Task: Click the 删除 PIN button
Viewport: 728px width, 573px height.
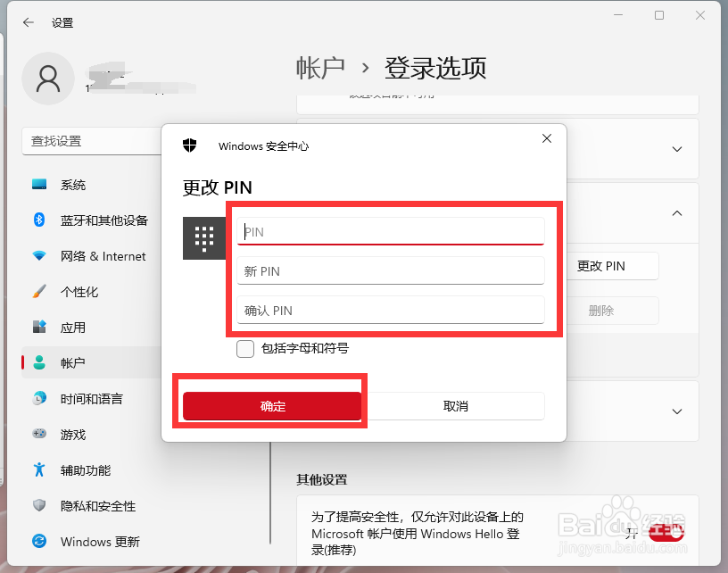Action: 601,311
